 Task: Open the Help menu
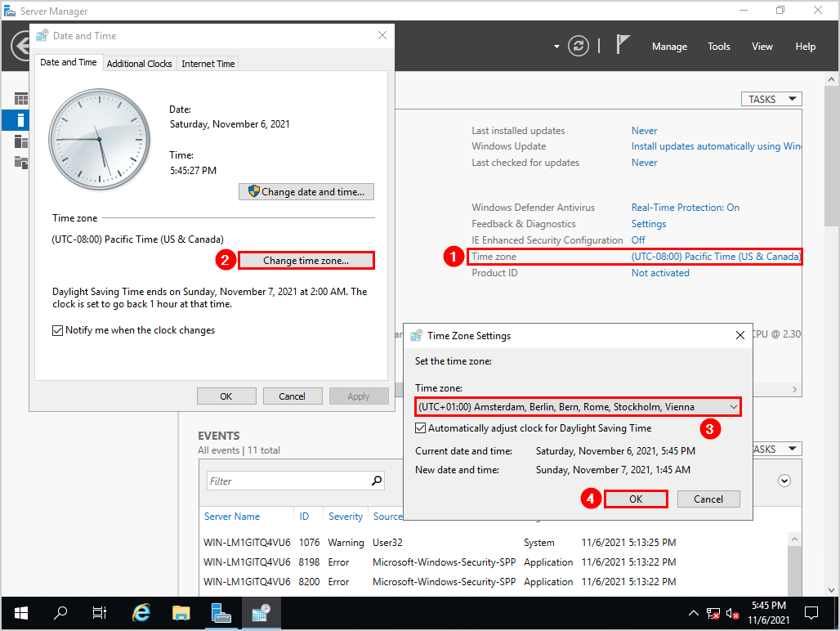click(x=805, y=47)
